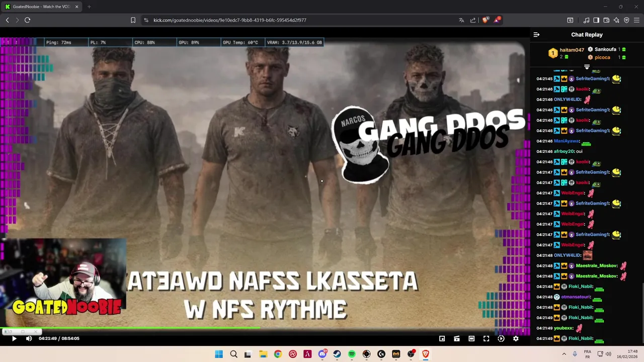Switch to Brave in taskbar
Image resolution: width=644 pixels, height=362 pixels.
pyautogui.click(x=426, y=354)
